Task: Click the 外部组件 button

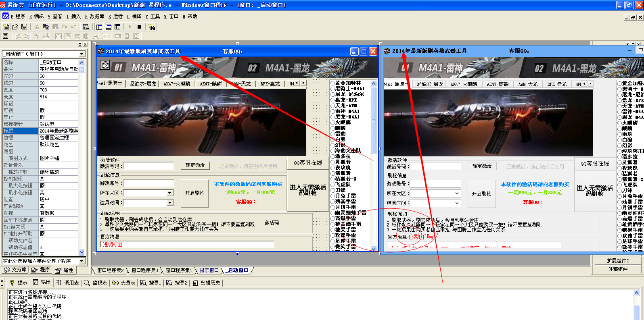Action: click(618, 269)
